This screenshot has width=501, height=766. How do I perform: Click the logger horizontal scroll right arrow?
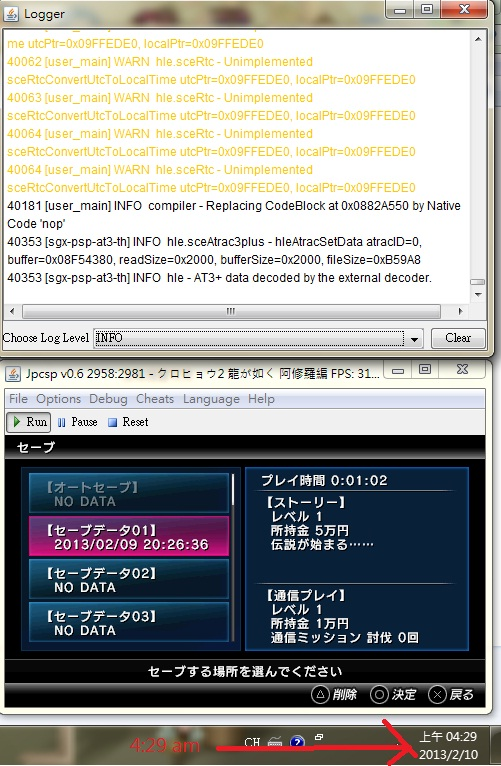click(460, 311)
